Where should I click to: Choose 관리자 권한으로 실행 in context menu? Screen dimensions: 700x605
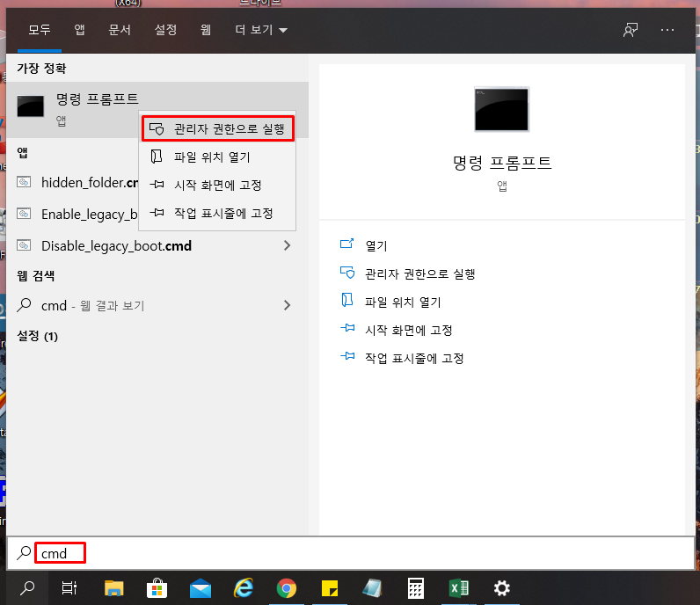click(218, 128)
